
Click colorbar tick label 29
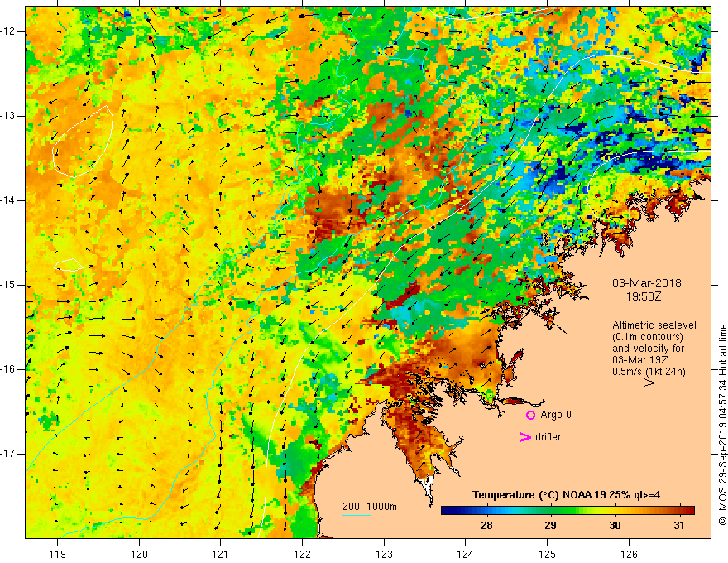550,526
